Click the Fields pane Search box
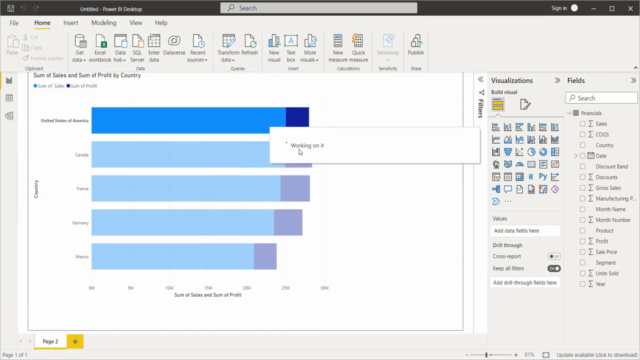This screenshot has height=360, width=640. pyautogui.click(x=601, y=98)
